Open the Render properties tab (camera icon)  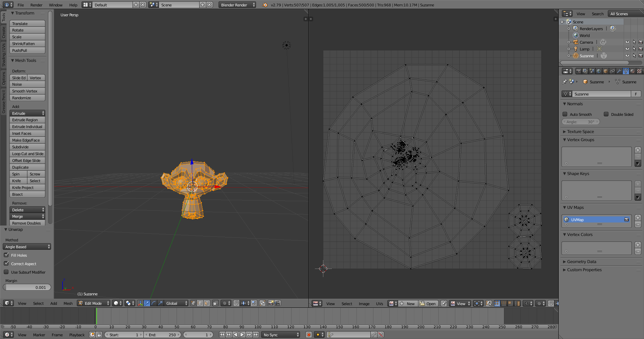pyautogui.click(x=578, y=71)
